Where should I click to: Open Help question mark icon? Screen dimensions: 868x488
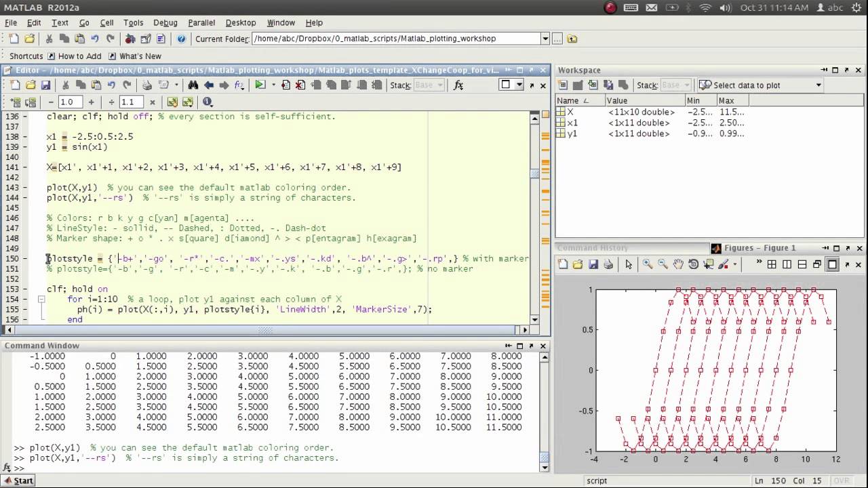(x=181, y=39)
